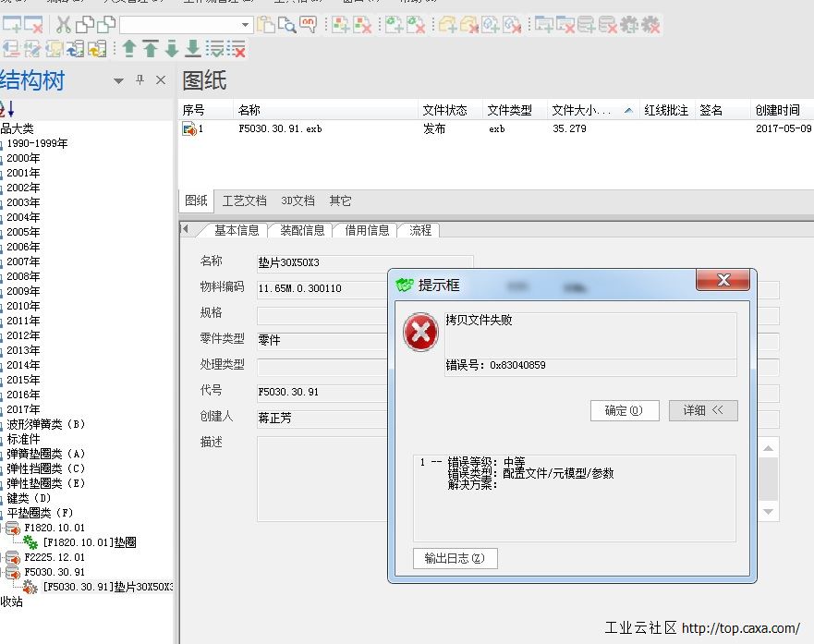Click the delete 3D document icon
Viewport: 814px width, 644px height.
click(x=512, y=24)
